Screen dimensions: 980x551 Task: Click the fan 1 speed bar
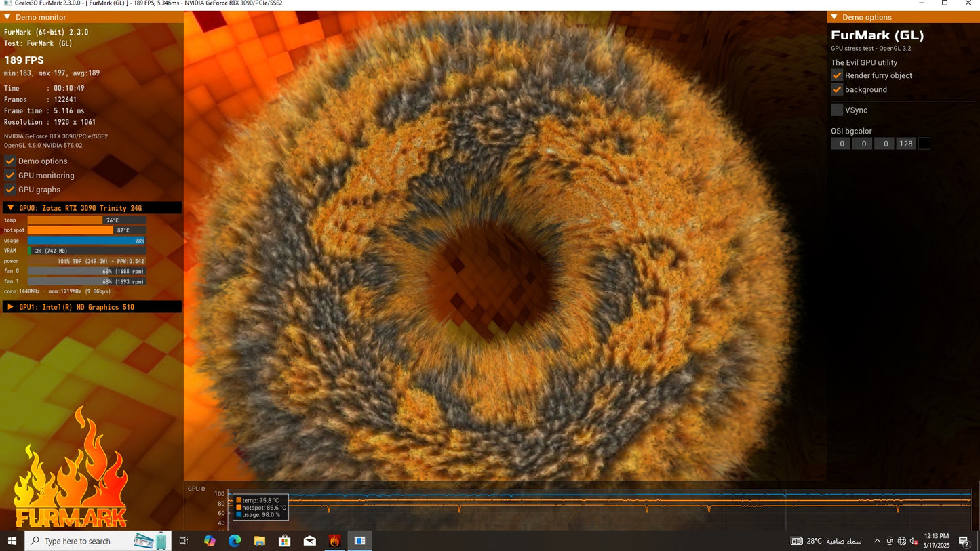point(87,281)
